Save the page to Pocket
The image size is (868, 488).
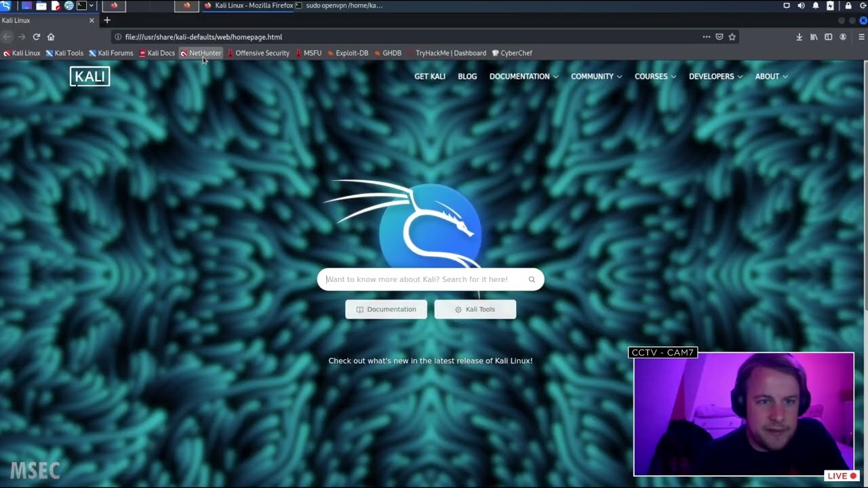[719, 37]
